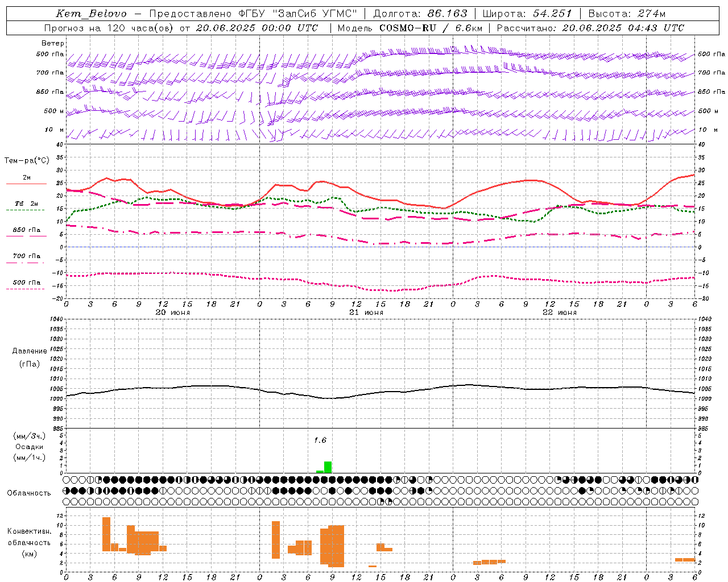Screen dimensions: 728x582
Task: Click the Td 2м dew point legend entry
Action: tap(27, 203)
